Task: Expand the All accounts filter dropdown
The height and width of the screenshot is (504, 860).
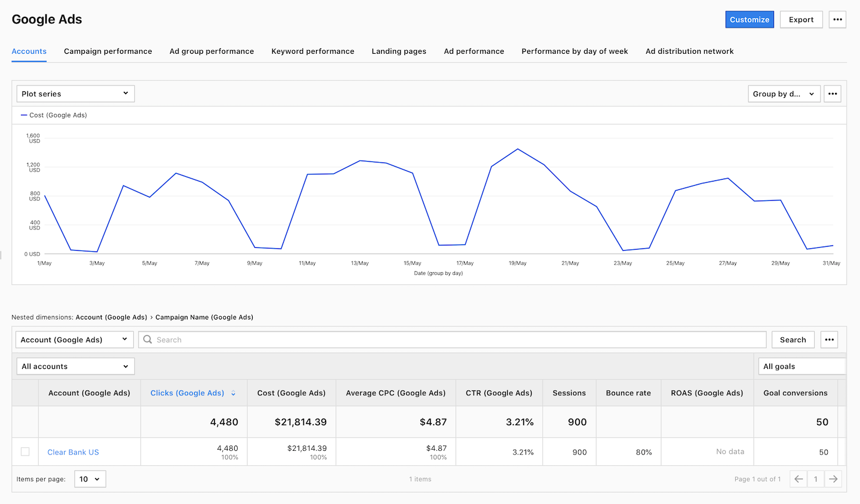Action: click(75, 367)
